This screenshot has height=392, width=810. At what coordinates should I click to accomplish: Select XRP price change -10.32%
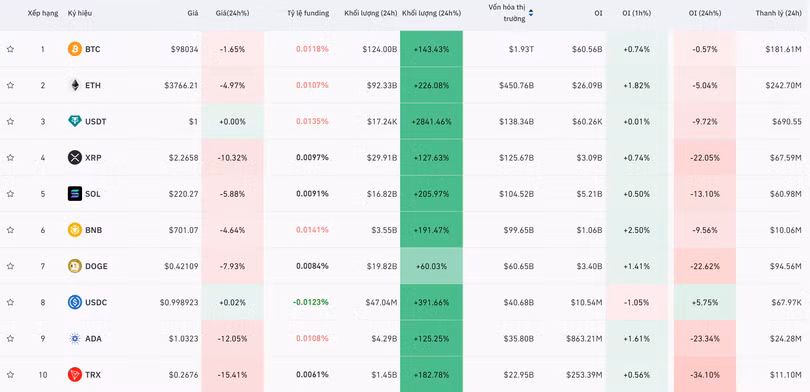coord(232,158)
